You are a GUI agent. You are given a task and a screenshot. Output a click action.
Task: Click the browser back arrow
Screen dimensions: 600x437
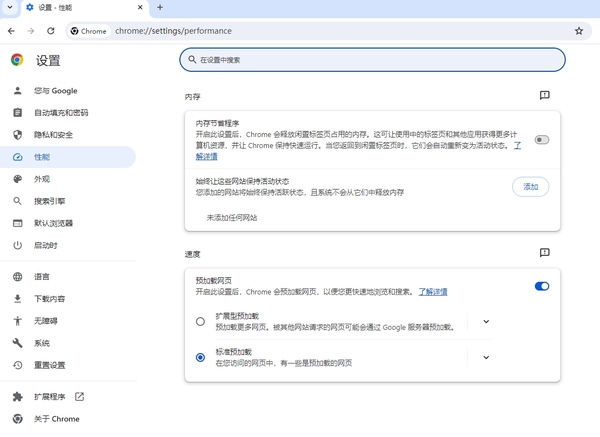(11, 31)
